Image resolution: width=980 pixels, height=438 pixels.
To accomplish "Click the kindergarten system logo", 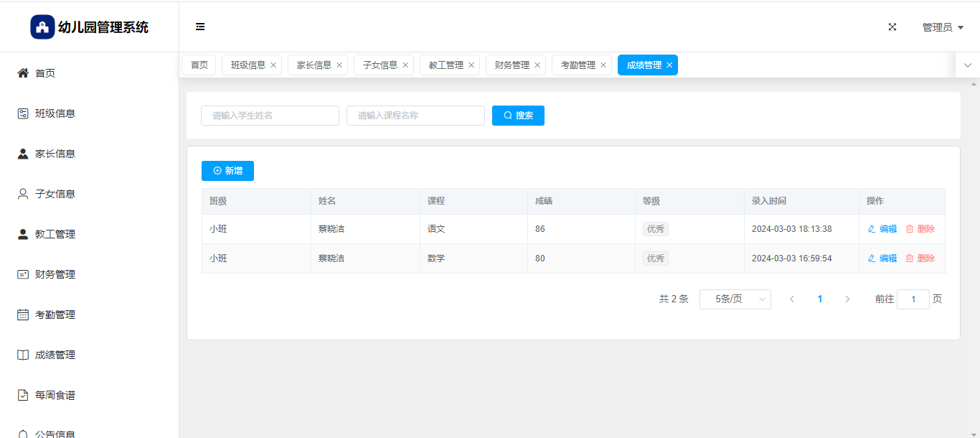I will point(42,27).
